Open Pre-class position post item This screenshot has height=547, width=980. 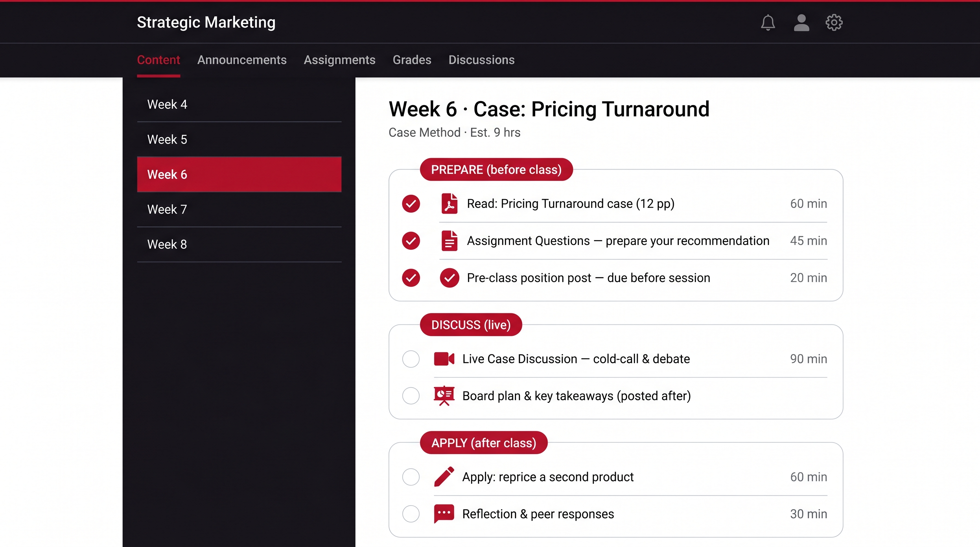tap(589, 278)
